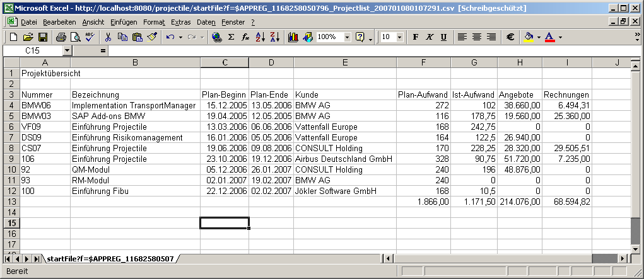Viewport: 644px width, 279px height.
Task: Toggle the Drawing toolbar icon
Action: 308,37
